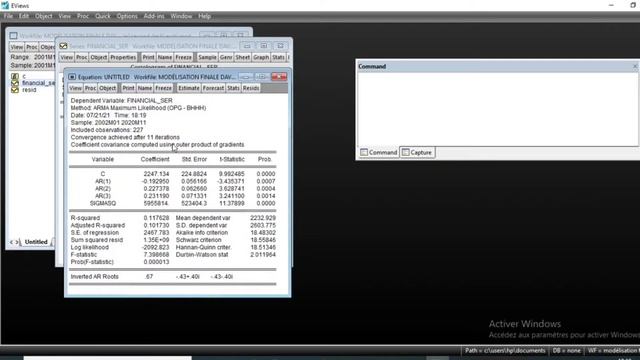Viewport: 640px width, 360px height.
Task: Select the resid series in workfile
Action: pyautogui.click(x=29, y=90)
